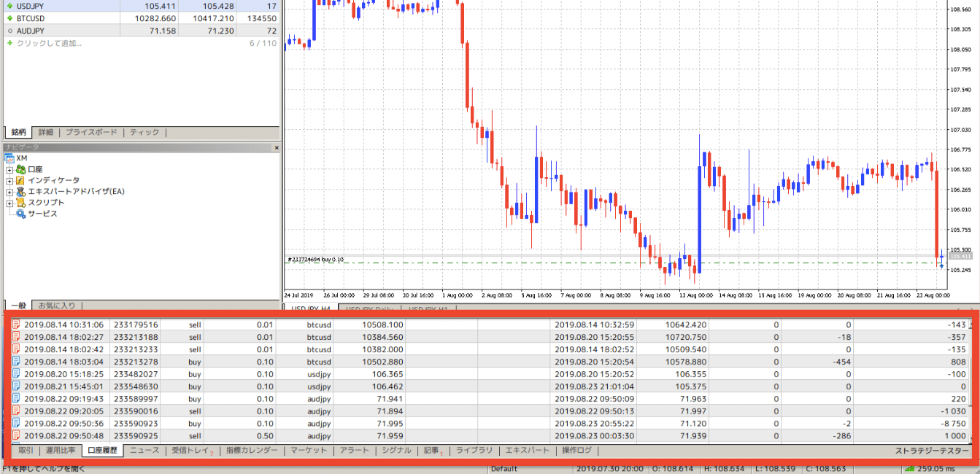Open the アラート terminal tab
Screen dimensions: 980x474
click(x=355, y=451)
